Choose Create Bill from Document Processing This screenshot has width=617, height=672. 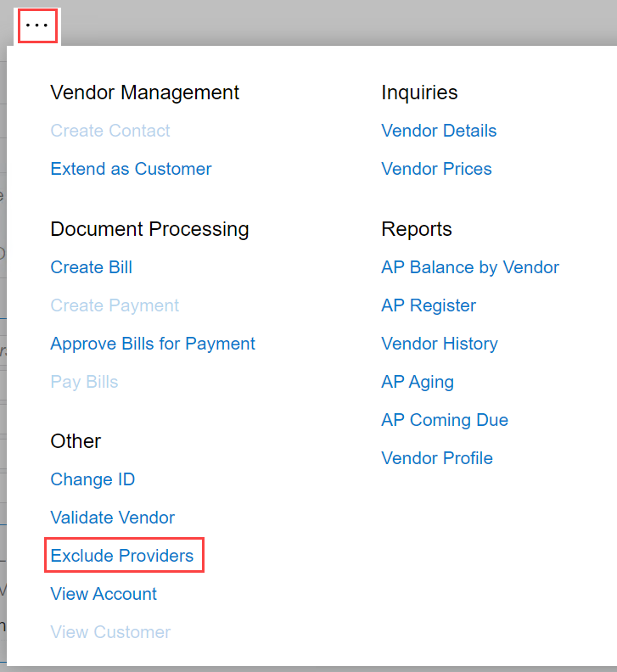[91, 267]
